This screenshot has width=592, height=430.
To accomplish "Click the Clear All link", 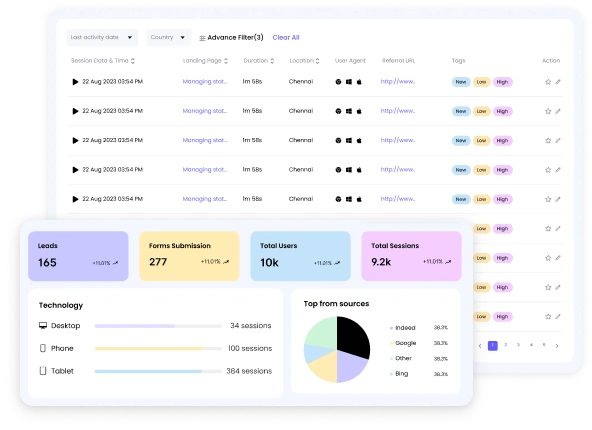I will [x=286, y=37].
